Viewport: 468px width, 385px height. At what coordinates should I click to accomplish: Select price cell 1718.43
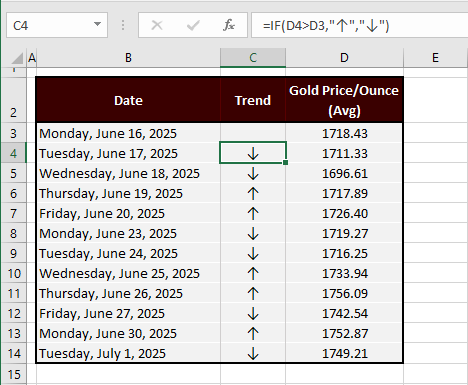pos(344,133)
